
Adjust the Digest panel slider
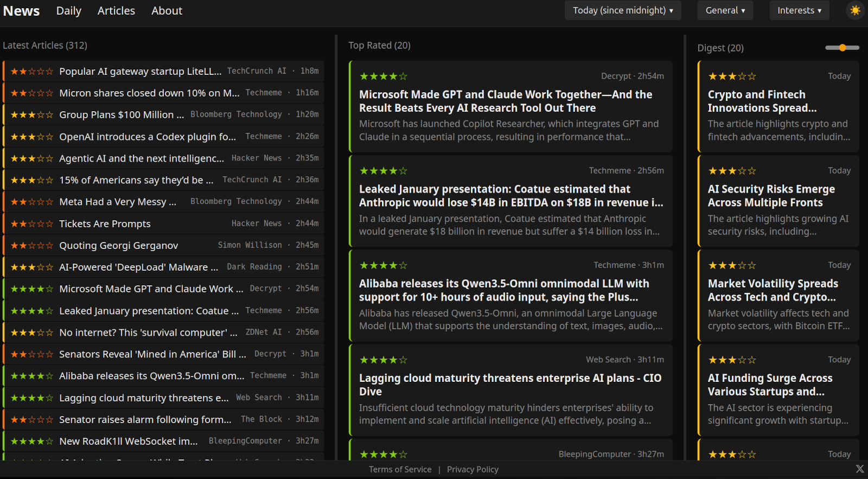point(842,48)
